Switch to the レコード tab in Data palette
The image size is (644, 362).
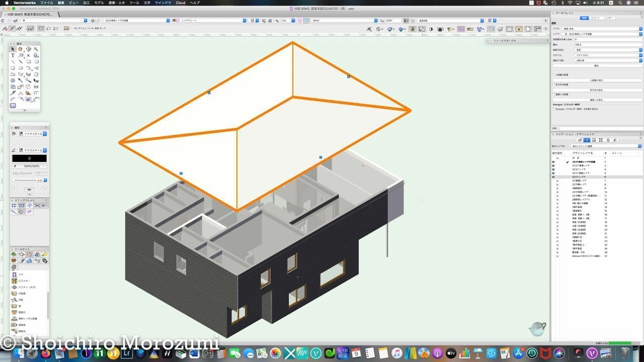pyautogui.click(x=596, y=18)
